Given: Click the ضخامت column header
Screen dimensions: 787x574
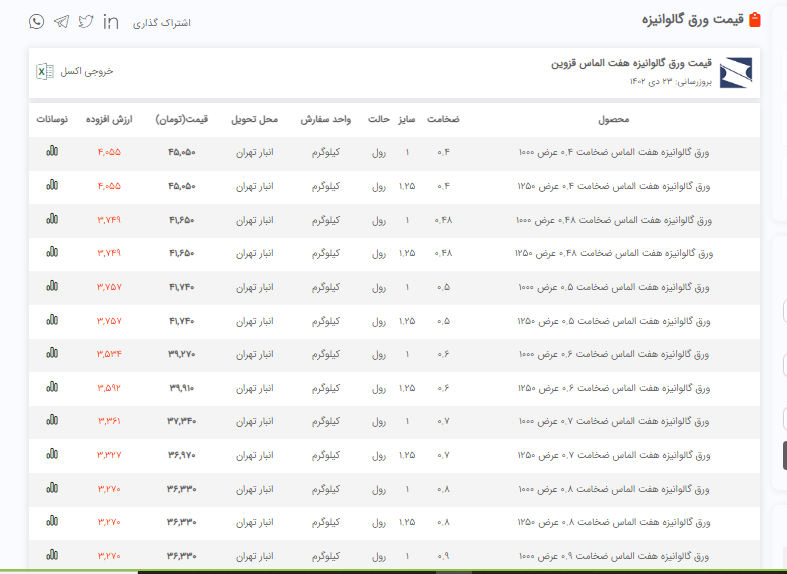Looking at the screenshot, I should click(443, 119).
